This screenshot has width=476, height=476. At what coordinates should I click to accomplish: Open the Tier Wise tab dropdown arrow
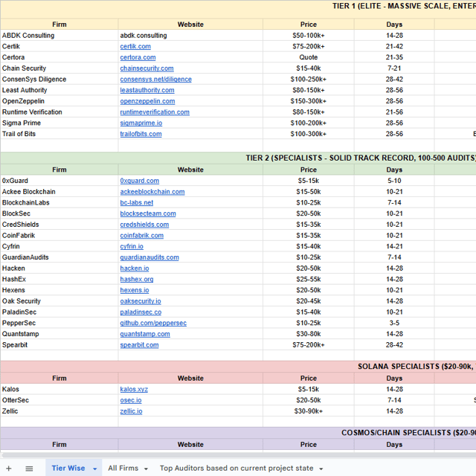(x=94, y=469)
